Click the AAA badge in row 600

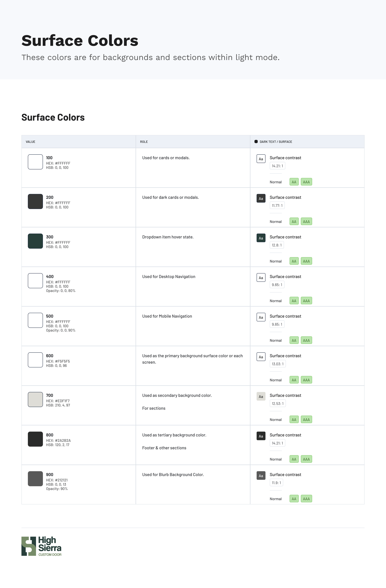[306, 380]
